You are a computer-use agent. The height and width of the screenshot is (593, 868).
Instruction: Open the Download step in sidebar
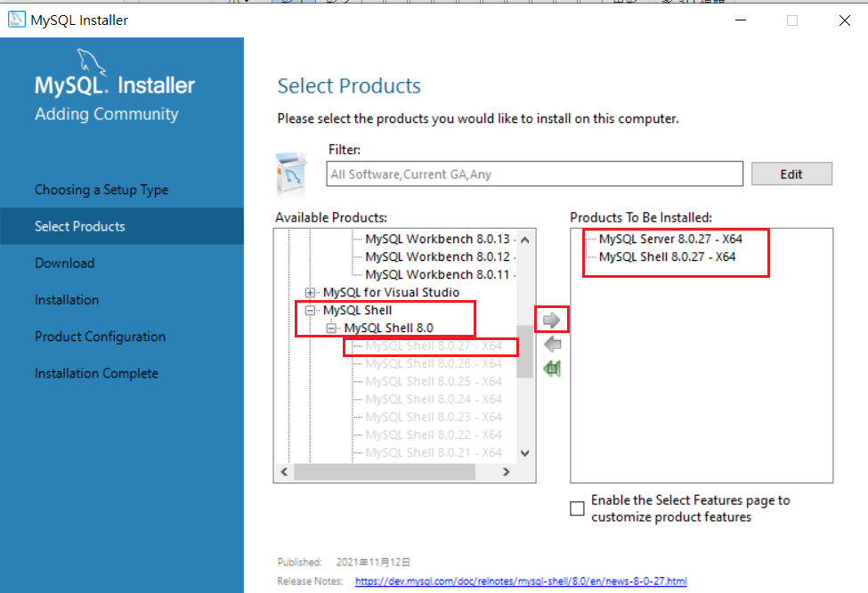[64, 263]
